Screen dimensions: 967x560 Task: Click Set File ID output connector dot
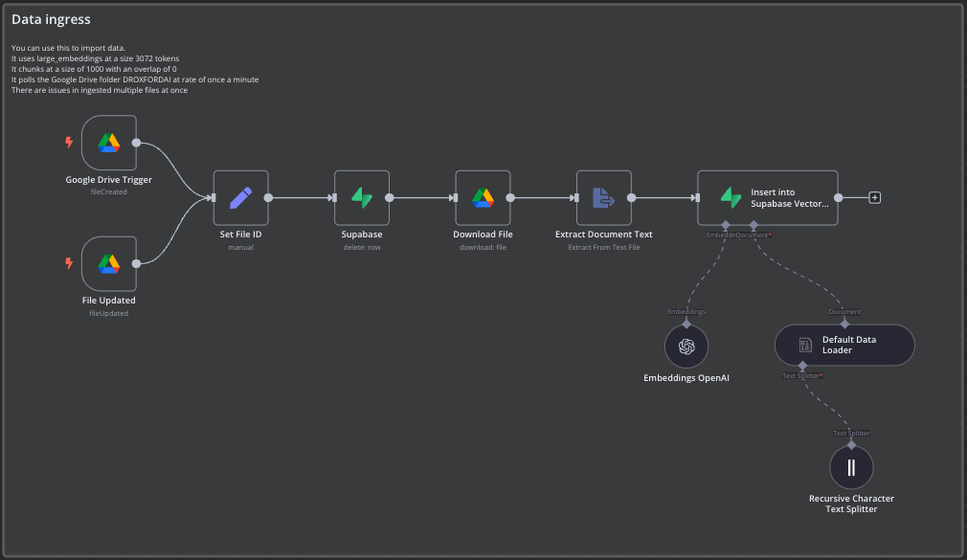click(268, 197)
